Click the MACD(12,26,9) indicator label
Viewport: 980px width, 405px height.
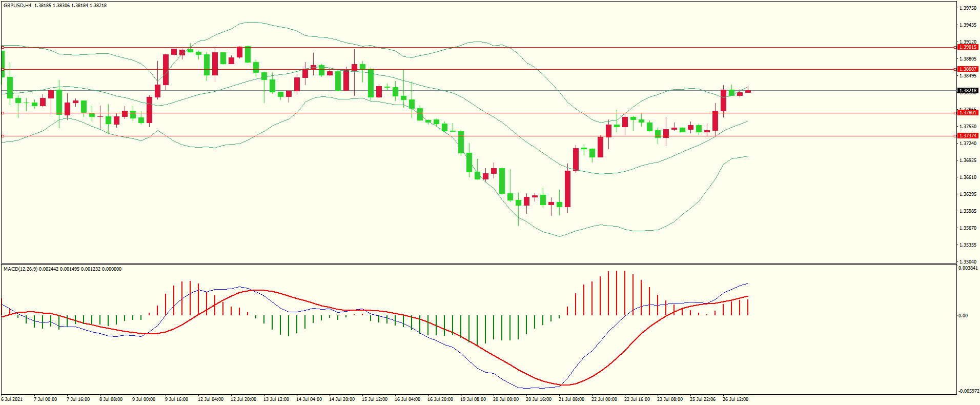click(20, 269)
